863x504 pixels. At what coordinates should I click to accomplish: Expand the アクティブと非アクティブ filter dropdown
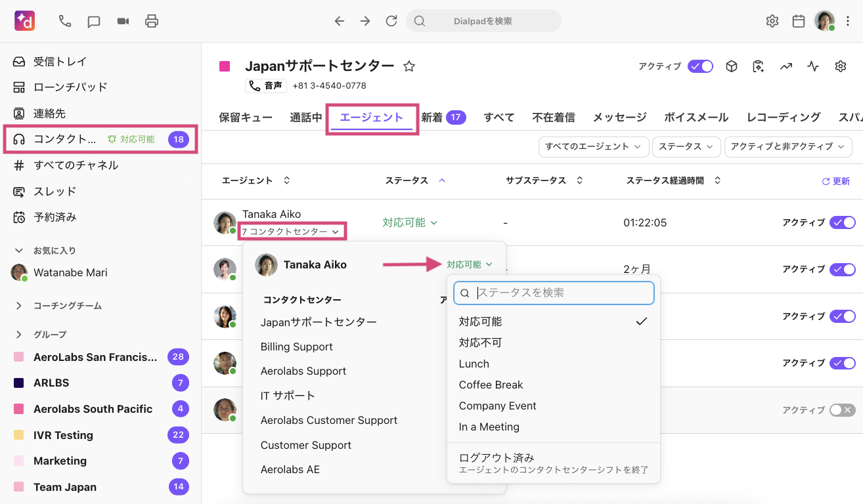coord(787,147)
